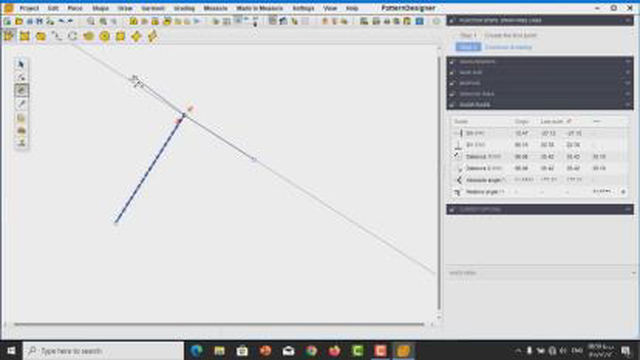Screen dimensions: 640x360
Task: Open the View menu
Action: pos(330,8)
